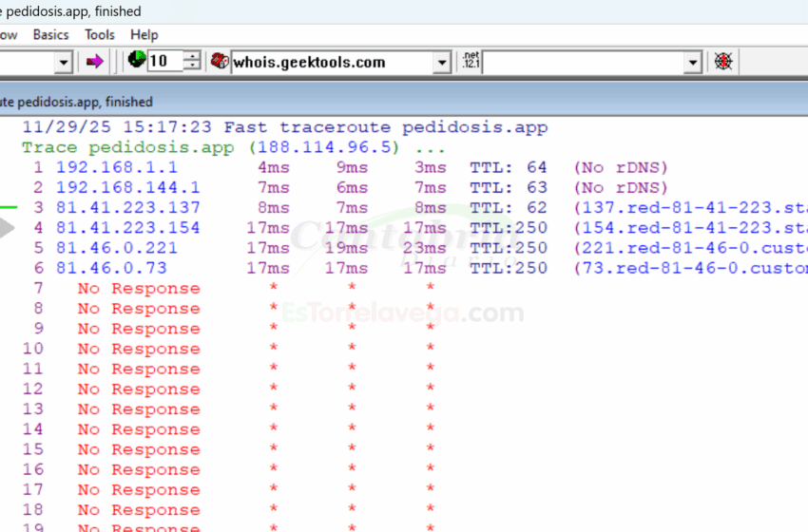This screenshot has height=532, width=808.
Task: Click the .net 12.1 icon
Action: pyautogui.click(x=470, y=62)
